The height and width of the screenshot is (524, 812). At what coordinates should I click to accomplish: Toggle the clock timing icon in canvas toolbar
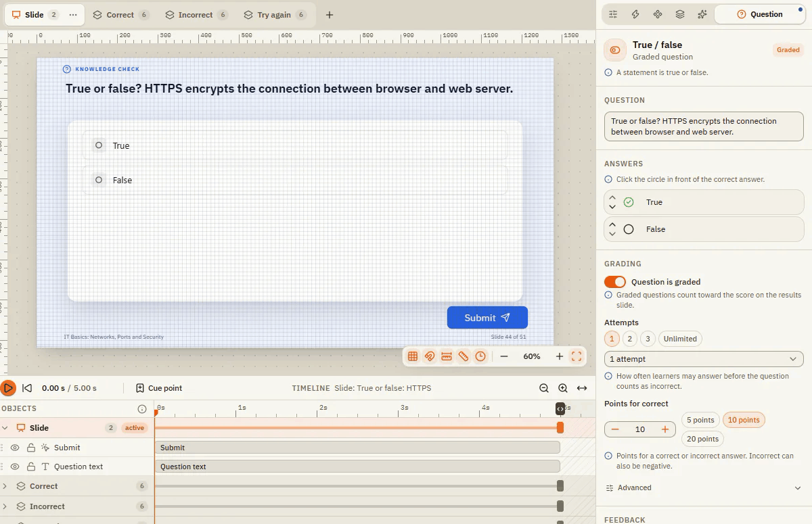tap(480, 356)
